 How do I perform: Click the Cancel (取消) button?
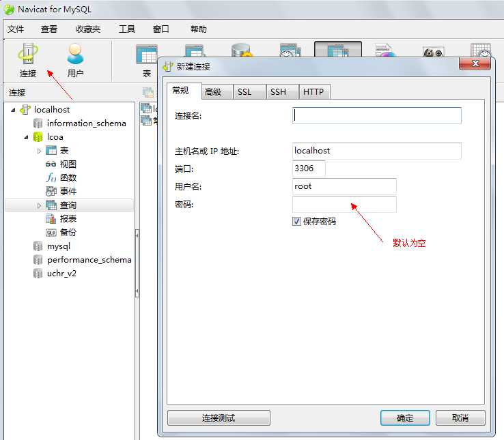click(460, 418)
